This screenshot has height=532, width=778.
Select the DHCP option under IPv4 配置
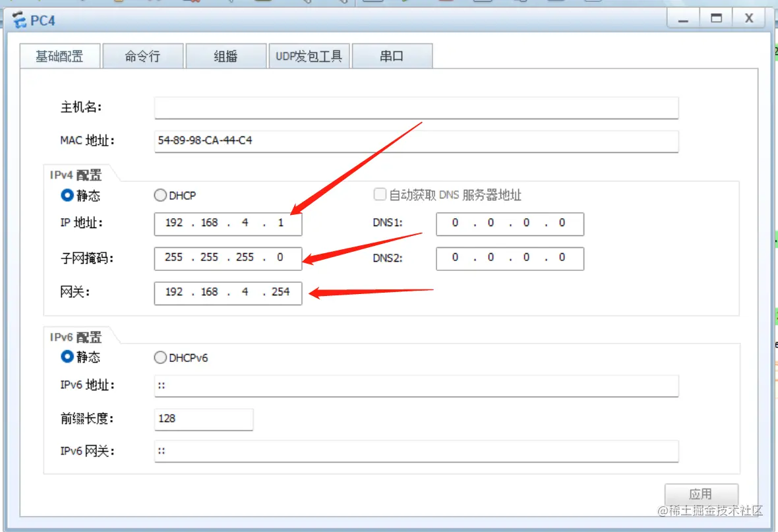click(160, 195)
